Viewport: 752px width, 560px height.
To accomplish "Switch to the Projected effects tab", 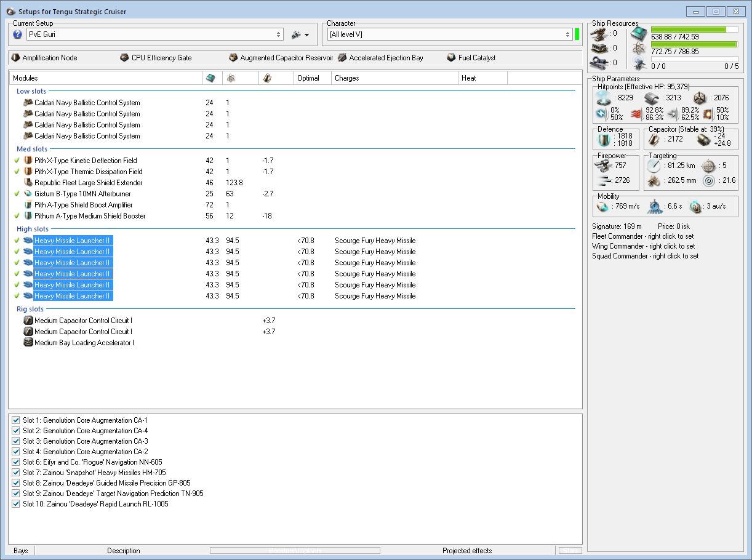I will tap(468, 551).
